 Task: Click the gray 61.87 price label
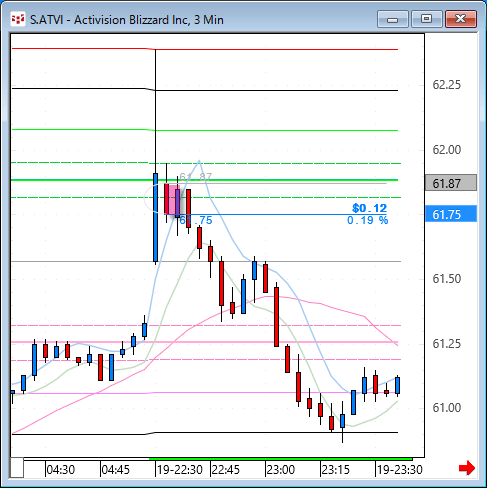[451, 183]
